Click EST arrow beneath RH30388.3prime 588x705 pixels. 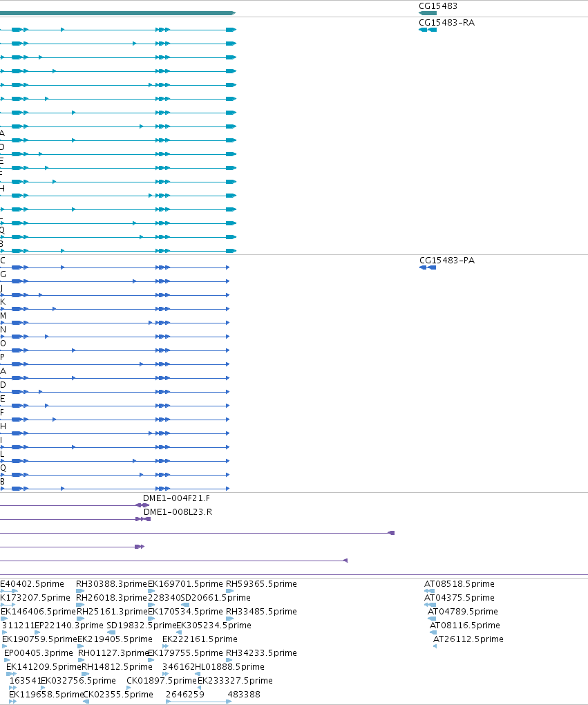click(80, 591)
